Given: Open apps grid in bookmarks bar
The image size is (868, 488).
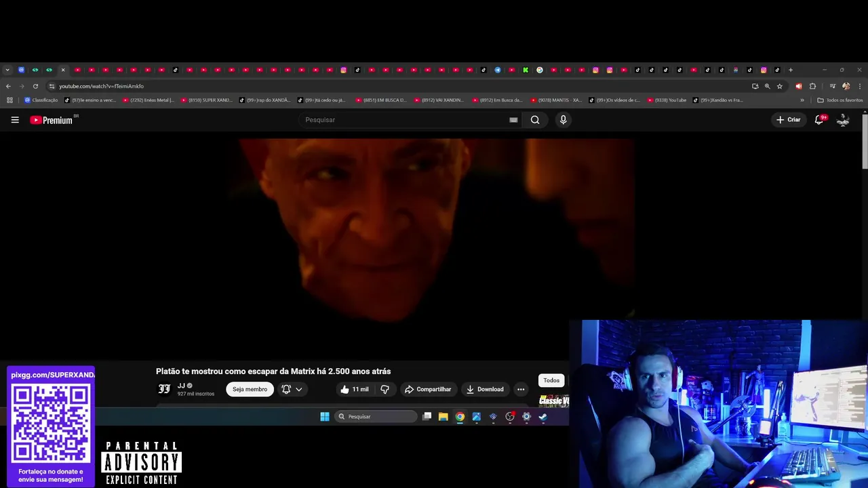Looking at the screenshot, I should (9, 100).
